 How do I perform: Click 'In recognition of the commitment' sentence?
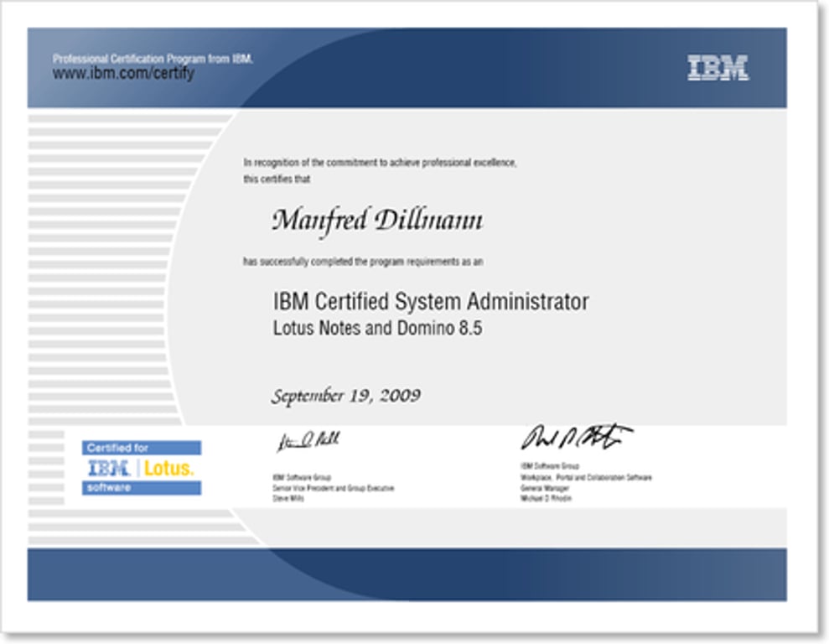coord(380,163)
